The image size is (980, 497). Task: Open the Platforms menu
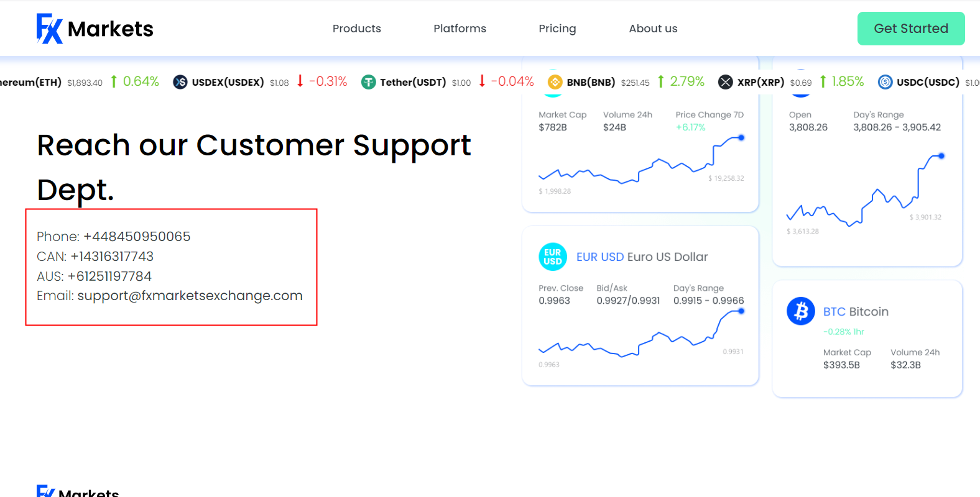[x=460, y=29]
